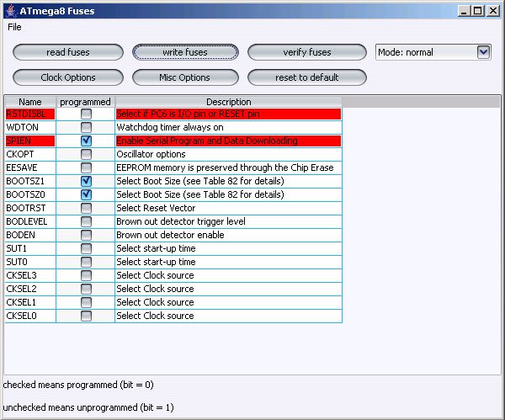Check the BODLEVEL programmed checkbox
The width and height of the screenshot is (505, 420).
click(x=86, y=221)
